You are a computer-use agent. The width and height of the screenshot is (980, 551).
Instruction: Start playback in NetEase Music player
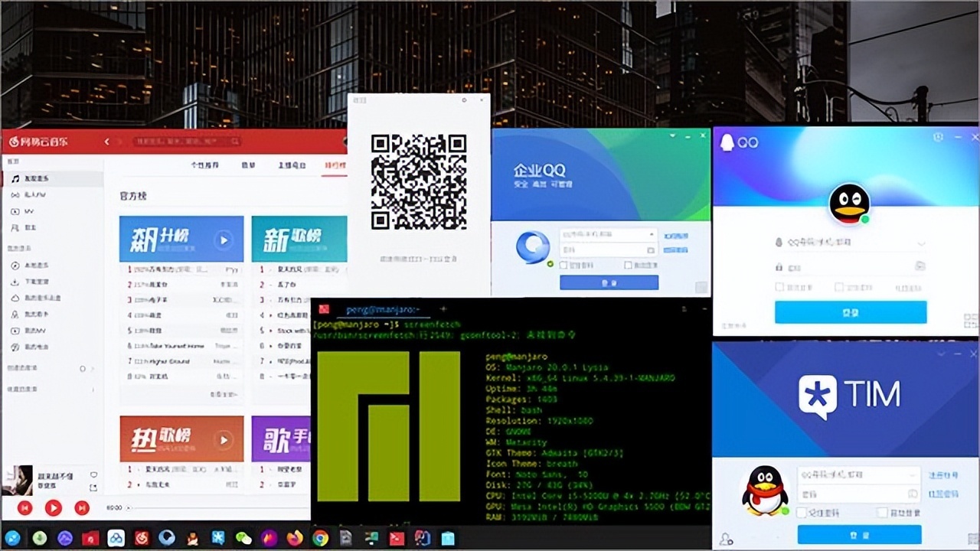pos(53,507)
